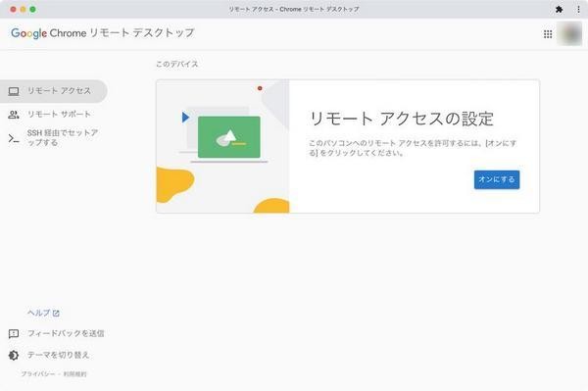Click the SSH terminal prompt icon
This screenshot has height=391, width=588.
14,139
